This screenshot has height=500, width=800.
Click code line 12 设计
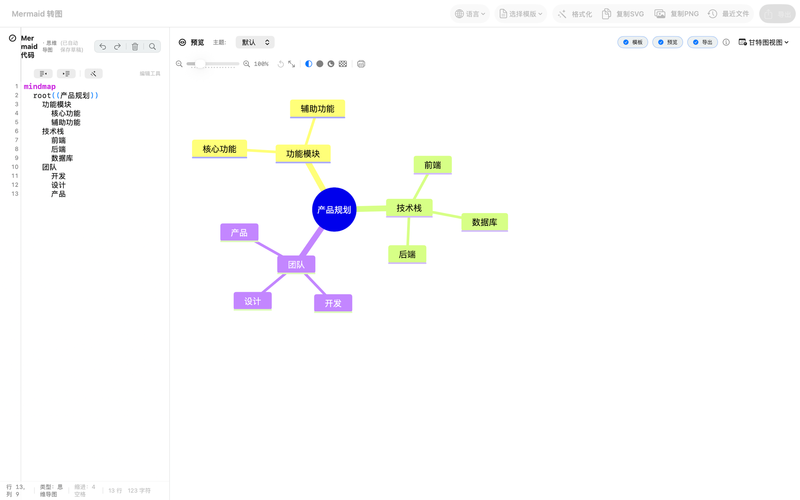click(x=58, y=185)
